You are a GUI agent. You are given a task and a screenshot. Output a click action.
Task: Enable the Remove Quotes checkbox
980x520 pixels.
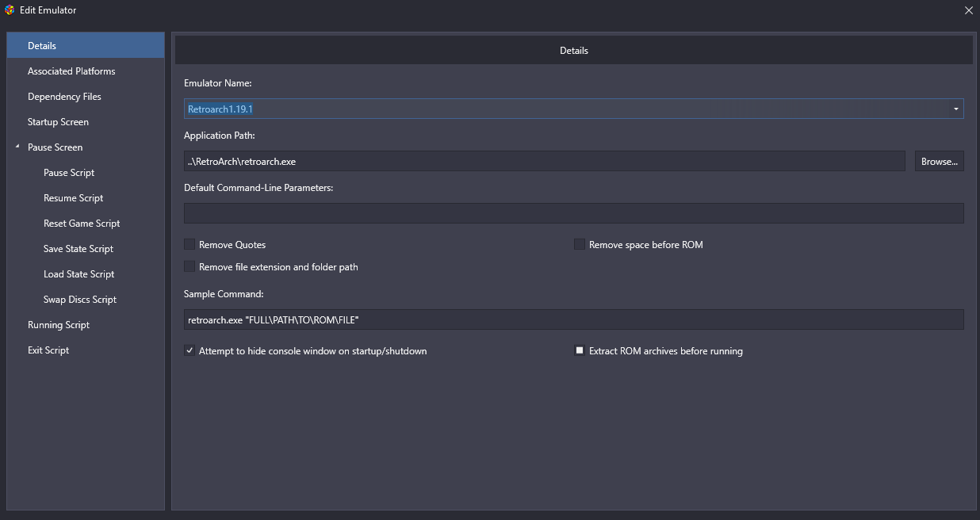click(189, 244)
